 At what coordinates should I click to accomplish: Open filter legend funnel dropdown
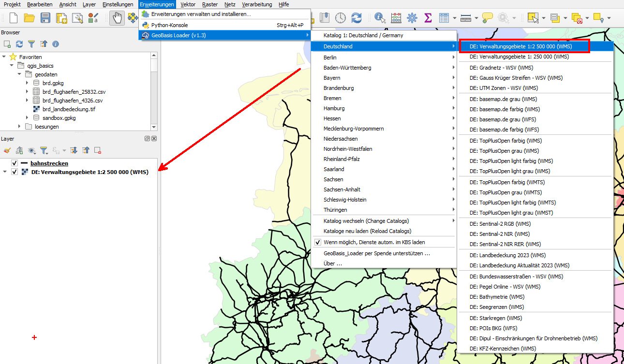click(44, 150)
